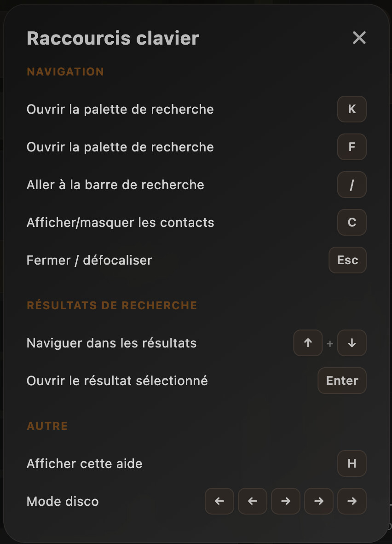Click the Aller à la barre de recherche label

coord(115,185)
